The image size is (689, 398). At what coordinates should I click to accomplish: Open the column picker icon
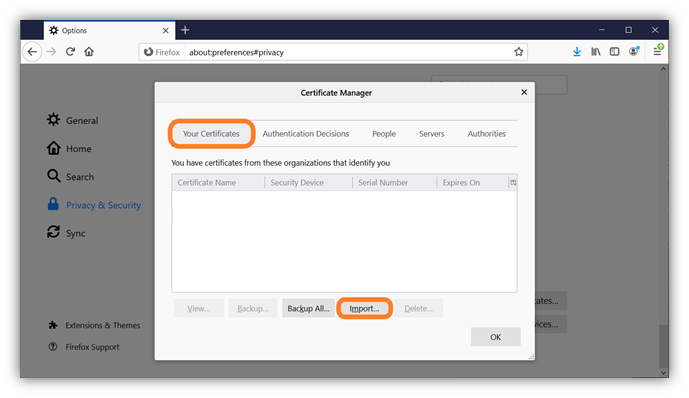click(x=513, y=182)
